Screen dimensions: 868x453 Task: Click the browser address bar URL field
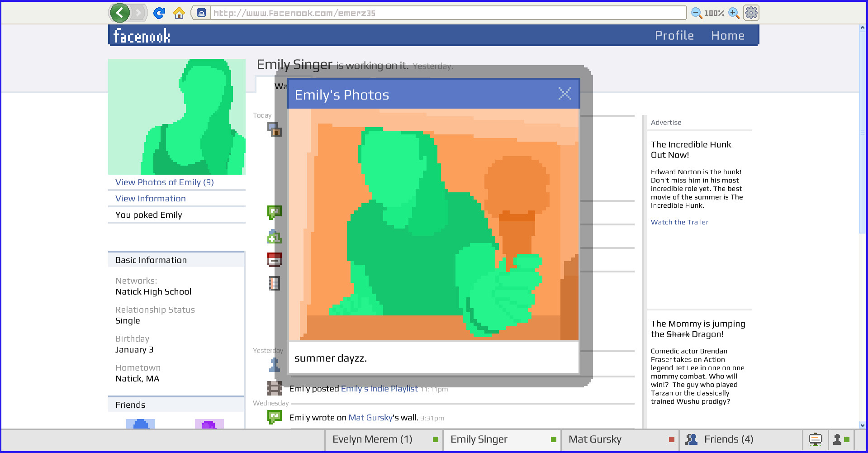(x=448, y=13)
